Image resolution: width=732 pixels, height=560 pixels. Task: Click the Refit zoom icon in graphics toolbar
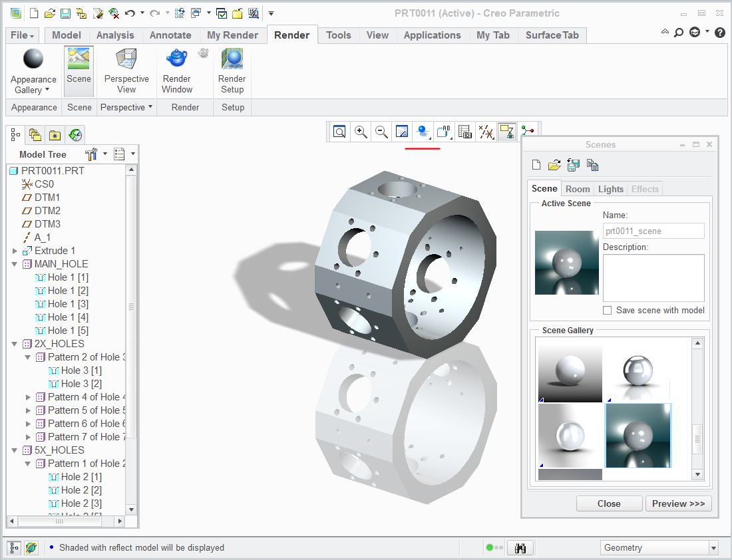(339, 132)
